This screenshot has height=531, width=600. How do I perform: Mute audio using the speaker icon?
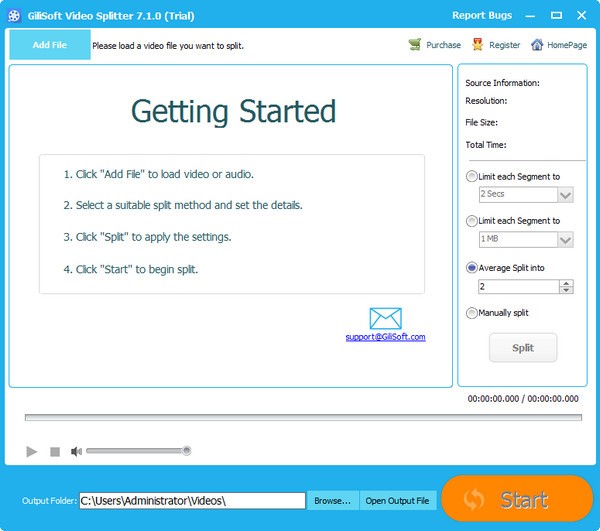76,452
